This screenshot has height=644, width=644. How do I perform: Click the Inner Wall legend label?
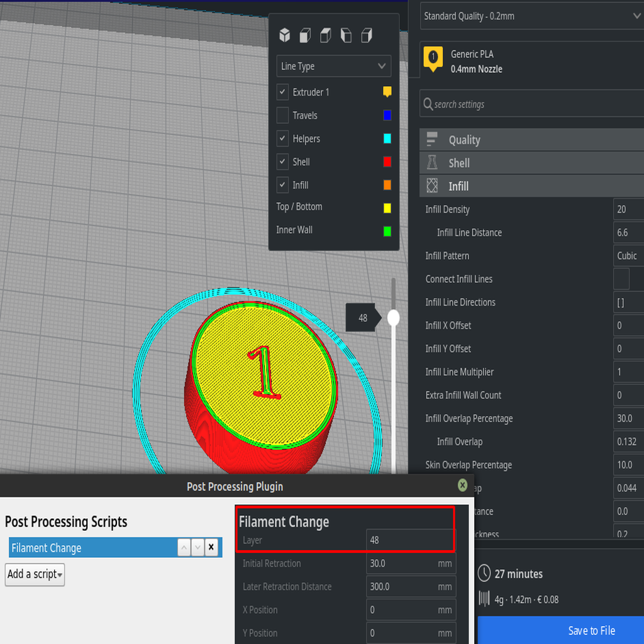(294, 230)
